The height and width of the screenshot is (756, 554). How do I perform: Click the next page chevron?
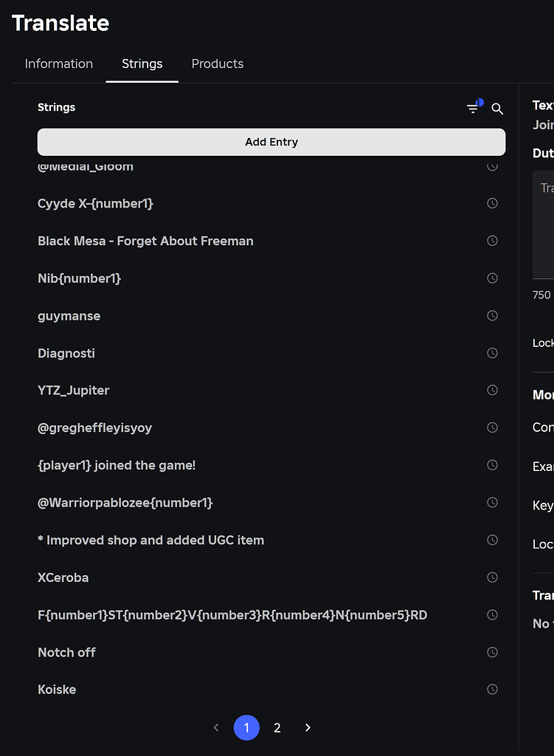pyautogui.click(x=308, y=727)
